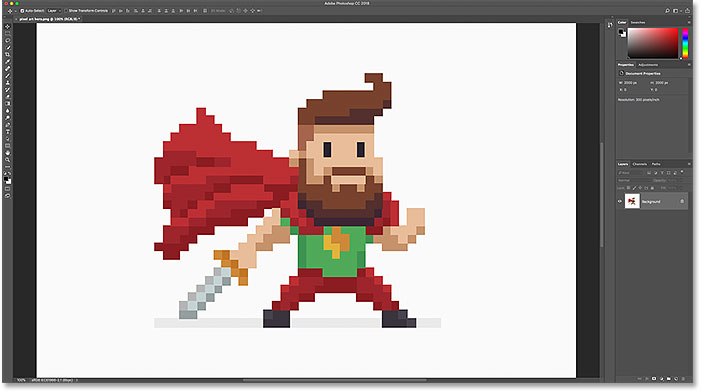Select the Dodge tool
701x392 pixels.
tap(8, 117)
